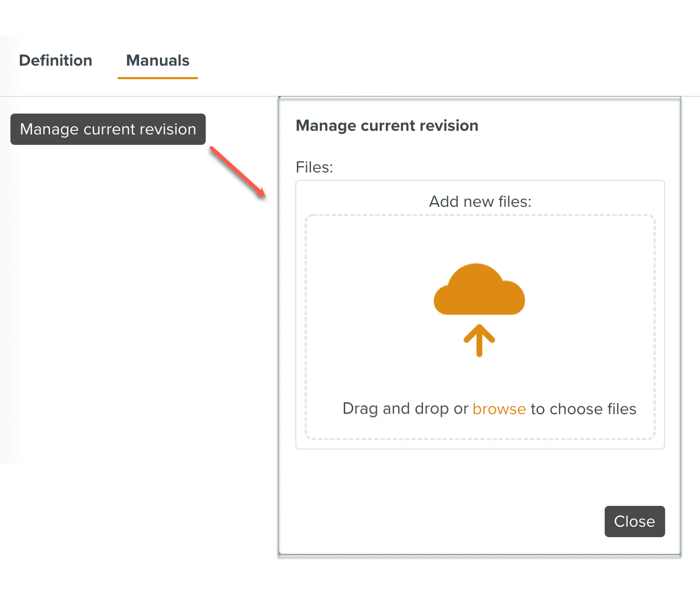Switch to the Definition tab
This screenshot has height=596, width=700.
click(x=56, y=60)
